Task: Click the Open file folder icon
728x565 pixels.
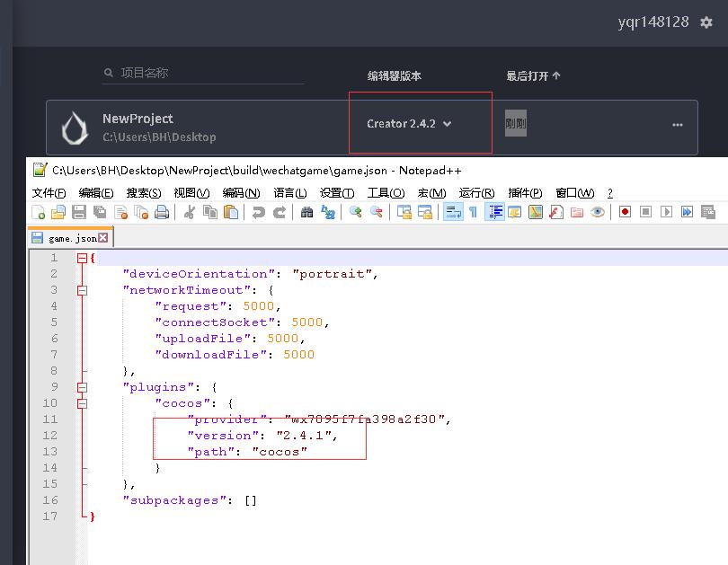Action: point(58,212)
